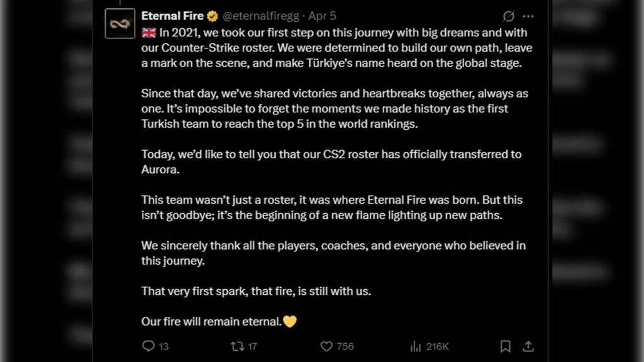Click the Eternal Fire display name

(x=172, y=16)
